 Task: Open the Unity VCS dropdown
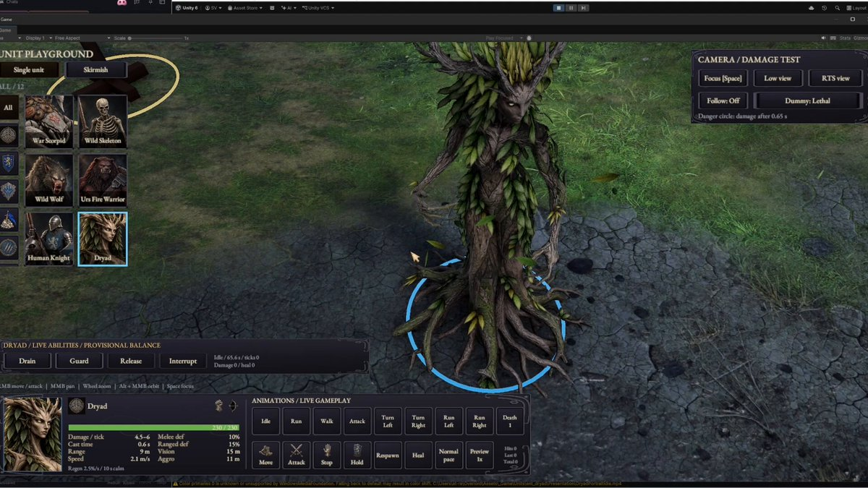point(318,8)
